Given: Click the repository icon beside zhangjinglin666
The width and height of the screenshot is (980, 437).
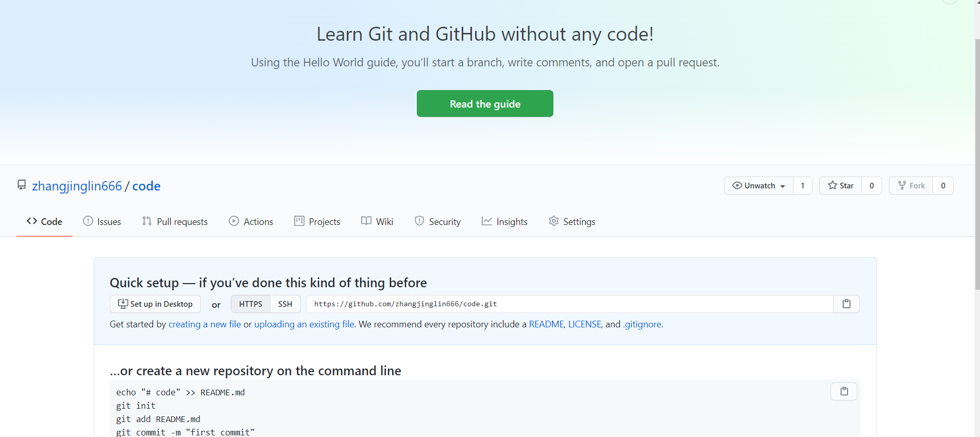Looking at the screenshot, I should pos(22,185).
